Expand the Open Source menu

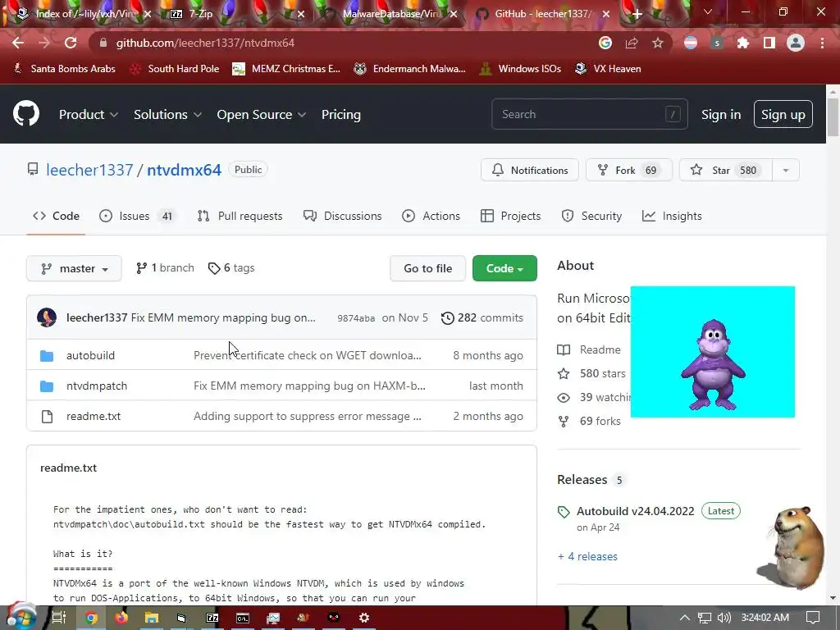click(x=262, y=114)
